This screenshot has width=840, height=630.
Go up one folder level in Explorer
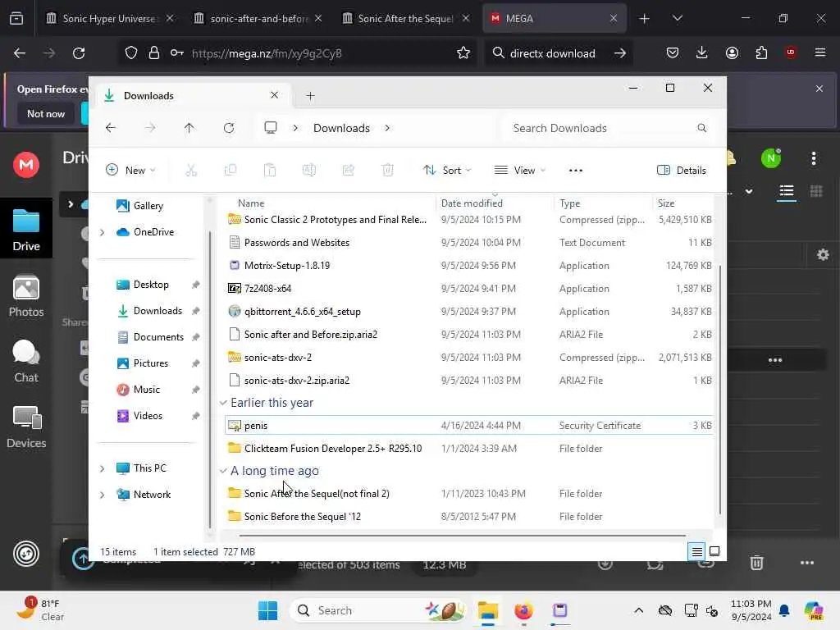189,128
